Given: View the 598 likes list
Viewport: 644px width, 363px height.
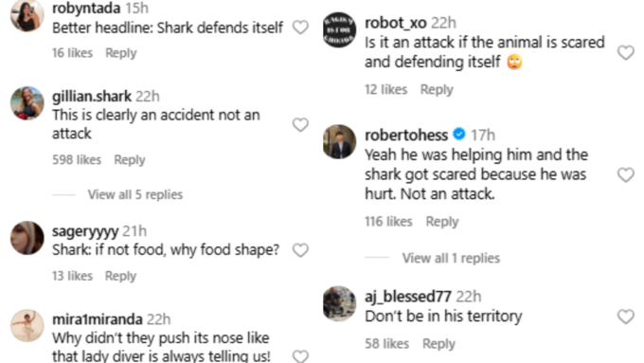Looking at the screenshot, I should [x=77, y=159].
